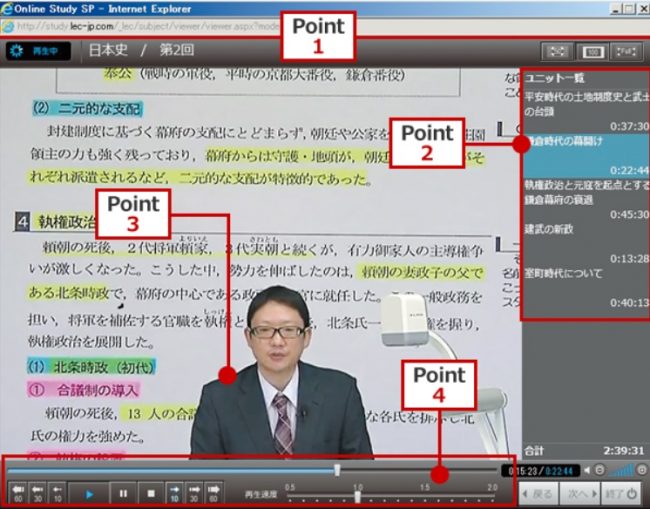The height and width of the screenshot is (509, 650).
Task: Rewind 10 seconds with the back-10 button
Action: tap(58, 493)
